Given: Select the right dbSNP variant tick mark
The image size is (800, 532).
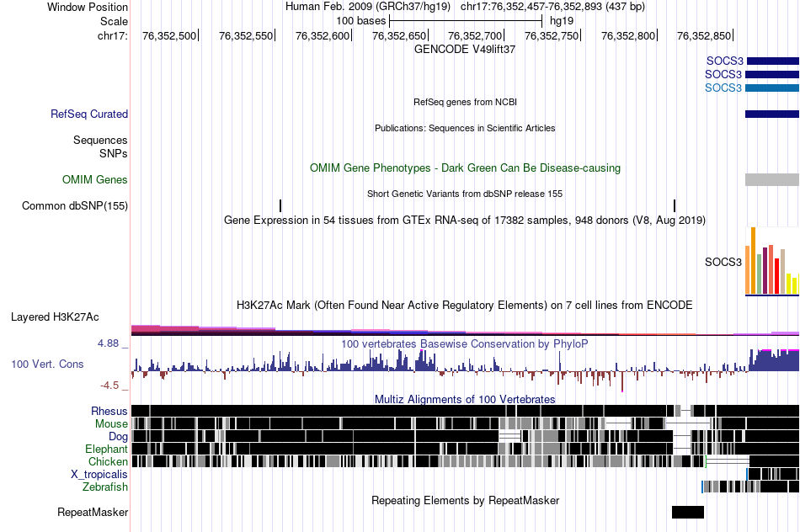Looking at the screenshot, I should click(675, 205).
